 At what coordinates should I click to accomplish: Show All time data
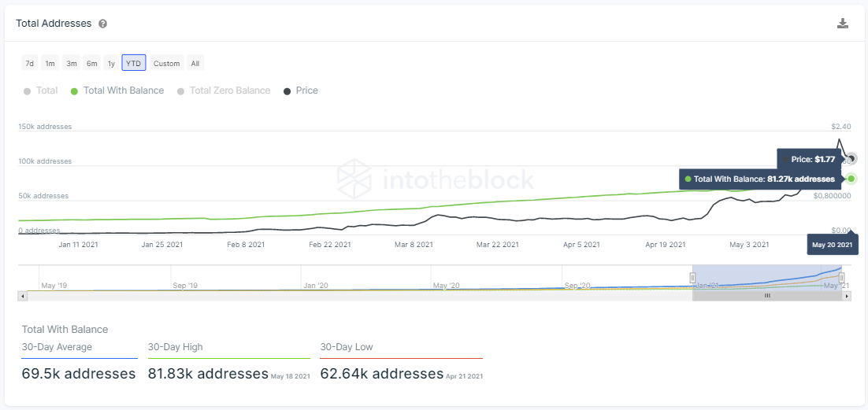tap(195, 63)
